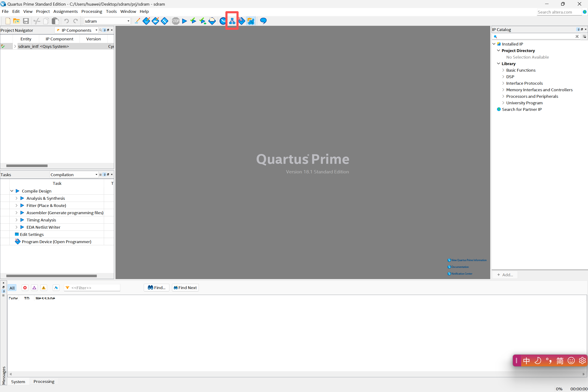This screenshot has width=588, height=392.
Task: Switch to the Processing messages tab
Action: point(44,381)
